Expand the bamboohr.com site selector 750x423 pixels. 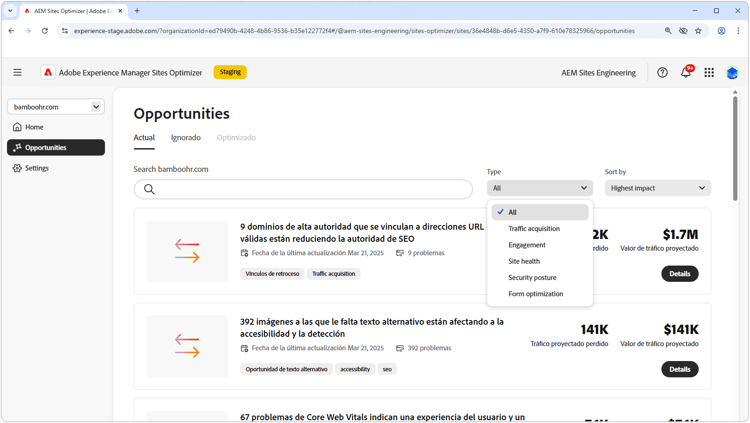pos(56,107)
